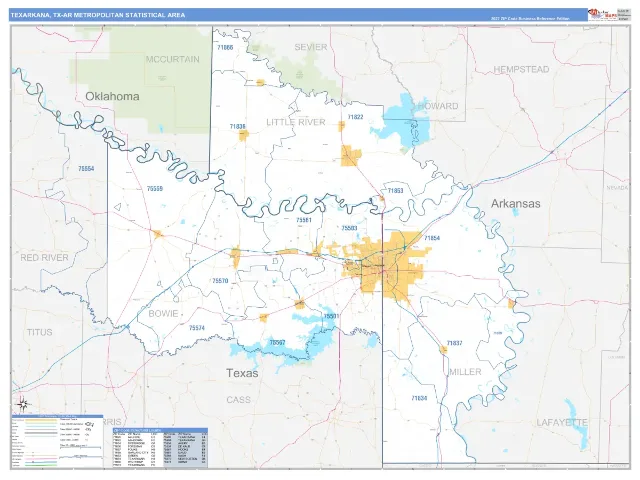Screen dimensions: 640x480
Task: Click the 'LITTLE RIVER' county label
Action: click(x=296, y=122)
